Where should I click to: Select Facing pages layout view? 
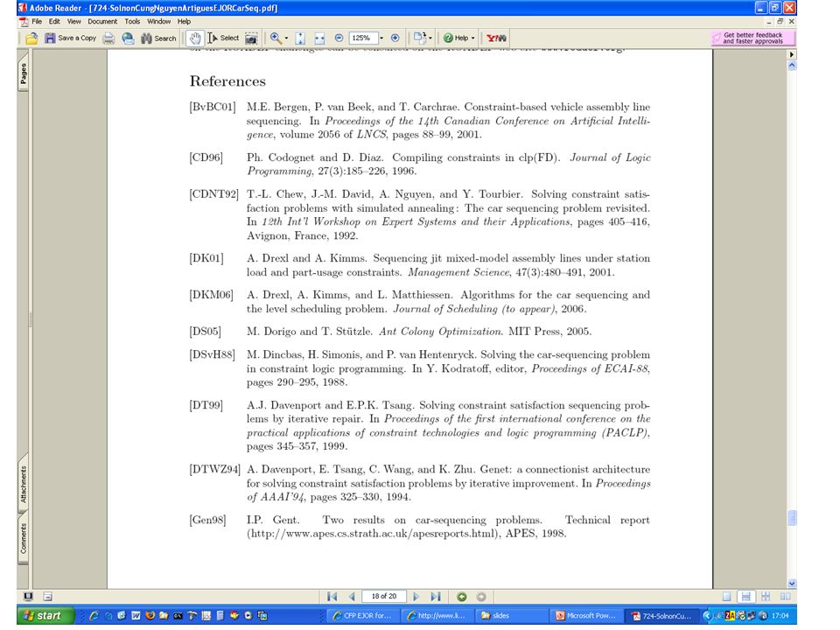coord(786,596)
